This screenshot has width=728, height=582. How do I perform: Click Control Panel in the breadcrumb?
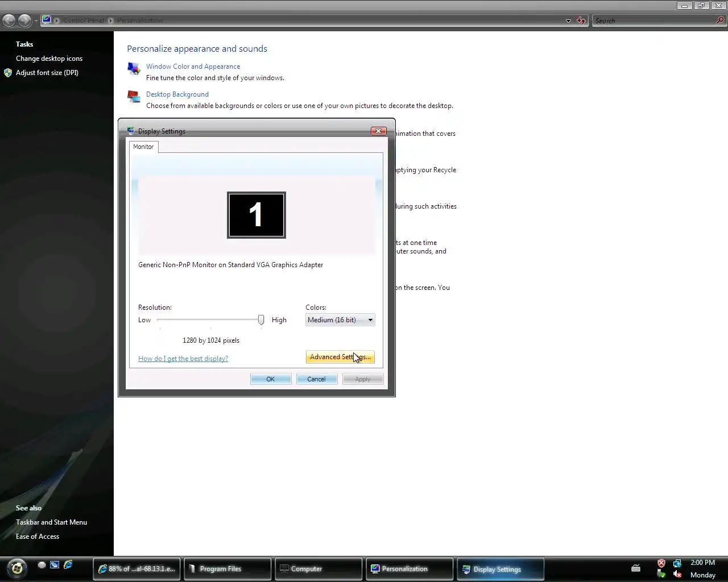(84, 20)
